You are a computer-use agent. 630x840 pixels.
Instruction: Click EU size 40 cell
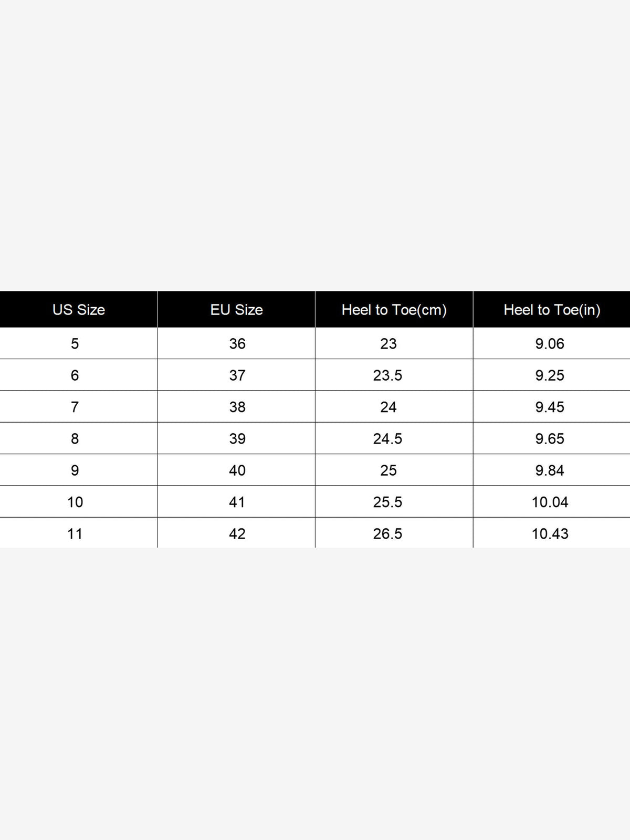[236, 470]
